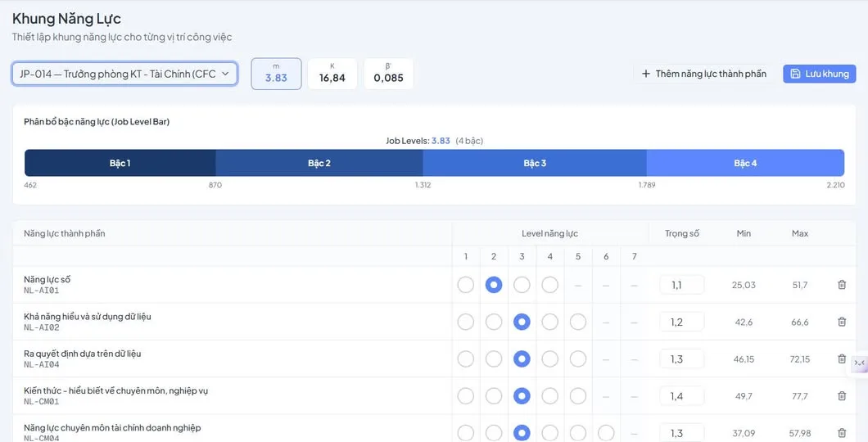Image resolution: width=868 pixels, height=442 pixels.
Task: Edit weight field 1,1 for Năng lực số
Action: (x=682, y=285)
